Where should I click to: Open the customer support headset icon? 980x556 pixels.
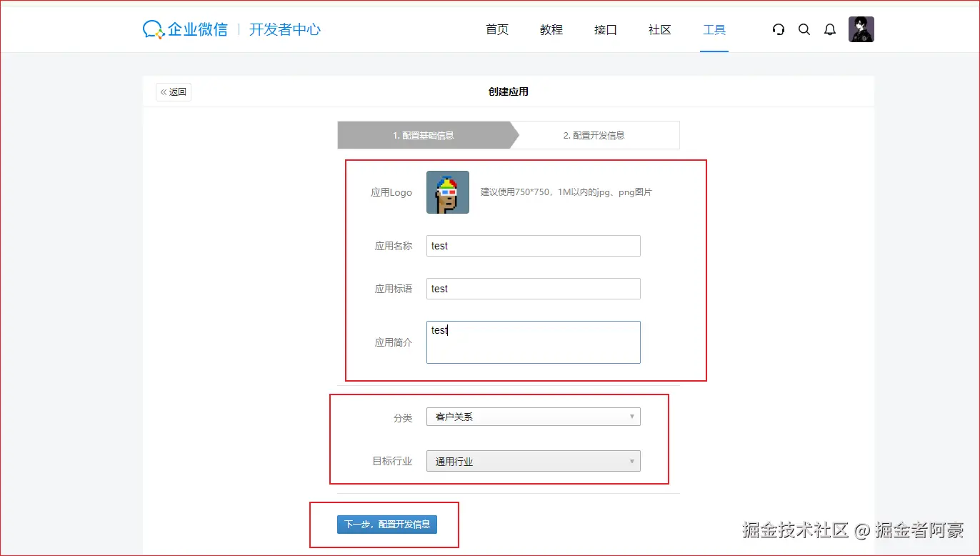pos(779,29)
